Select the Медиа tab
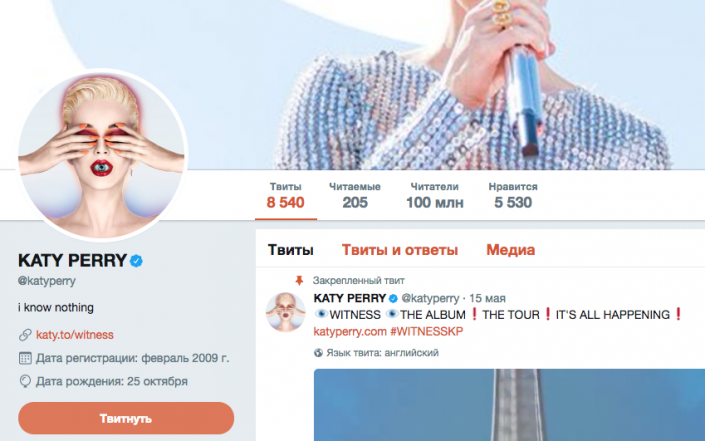Image resolution: width=705 pixels, height=441 pixels. [510, 250]
